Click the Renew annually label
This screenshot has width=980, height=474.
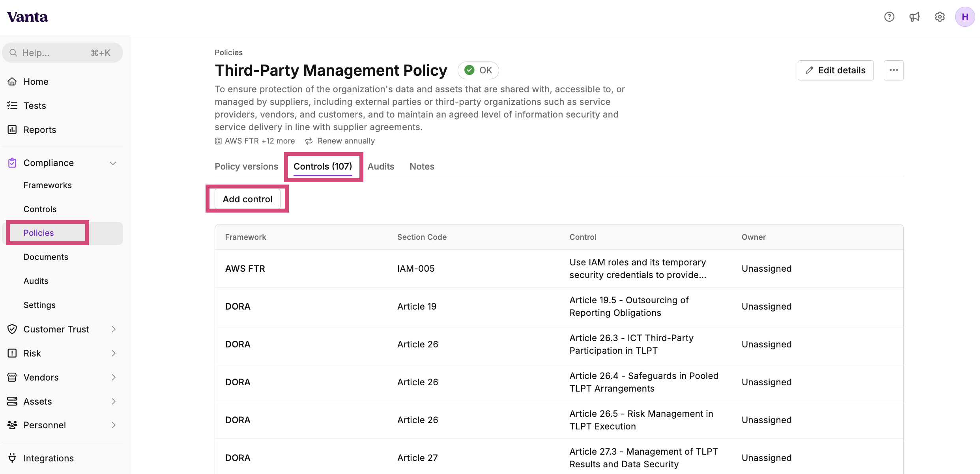346,141
